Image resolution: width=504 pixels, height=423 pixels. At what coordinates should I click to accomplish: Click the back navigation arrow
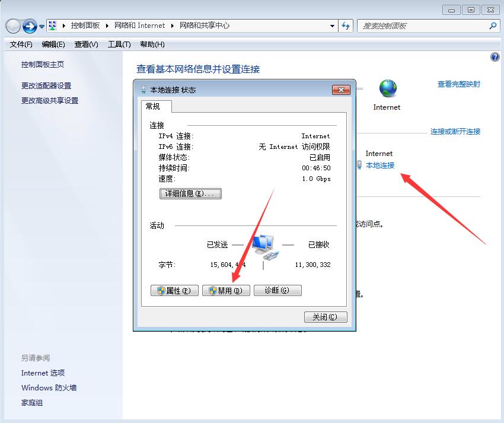pos(13,25)
